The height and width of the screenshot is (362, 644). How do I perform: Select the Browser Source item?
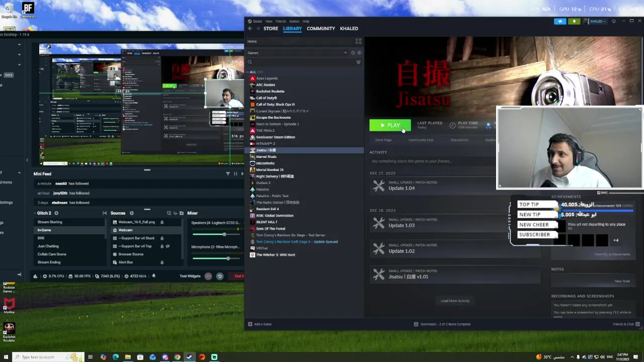coord(131,254)
